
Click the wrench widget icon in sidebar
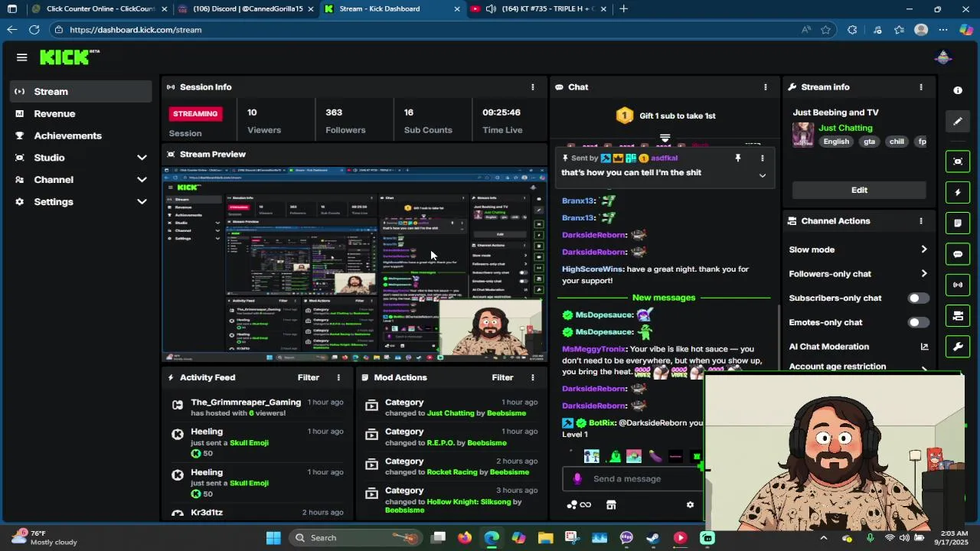[x=958, y=347]
